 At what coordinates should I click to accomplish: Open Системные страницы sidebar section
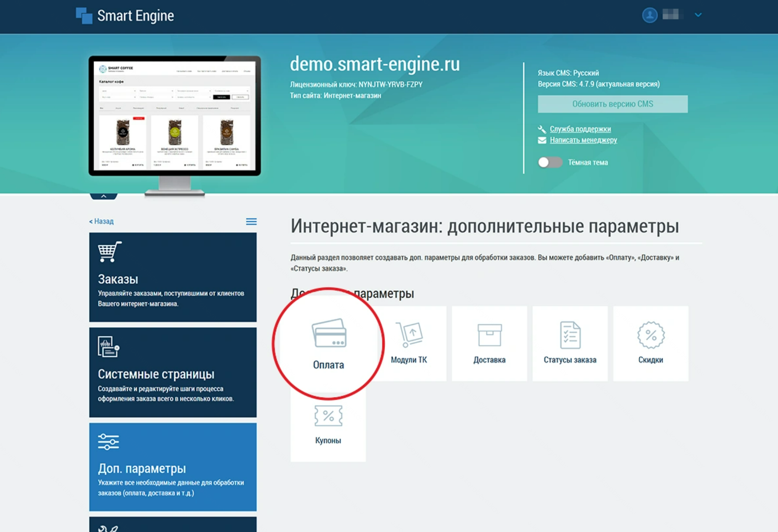tap(173, 372)
